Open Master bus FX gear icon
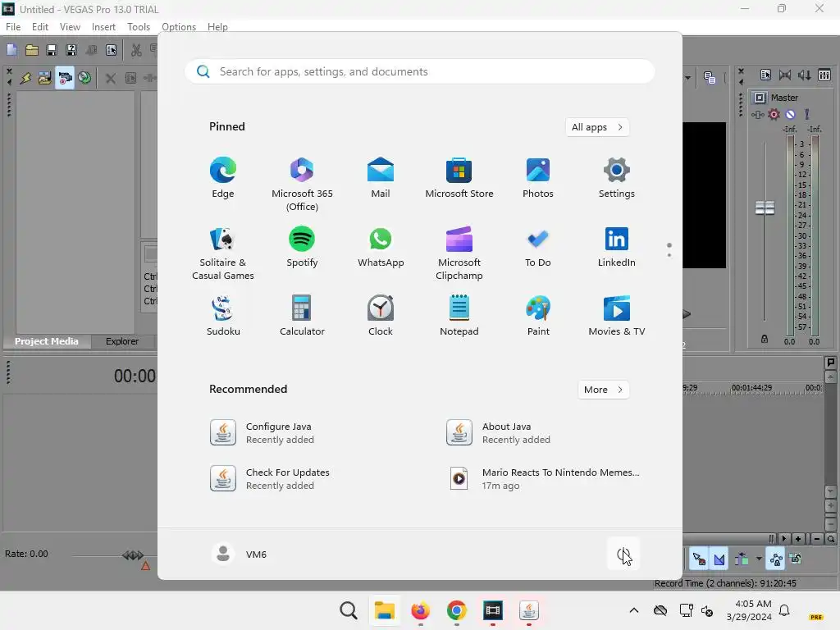 pos(774,114)
